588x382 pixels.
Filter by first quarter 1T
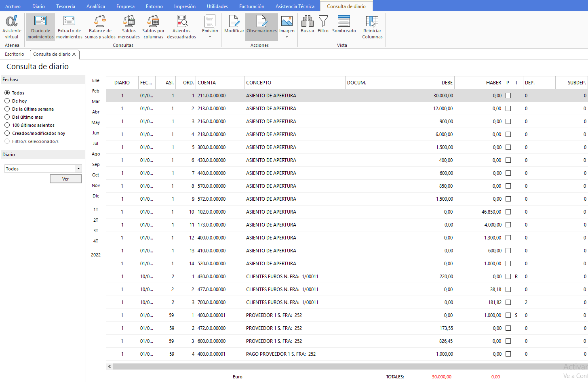point(96,210)
